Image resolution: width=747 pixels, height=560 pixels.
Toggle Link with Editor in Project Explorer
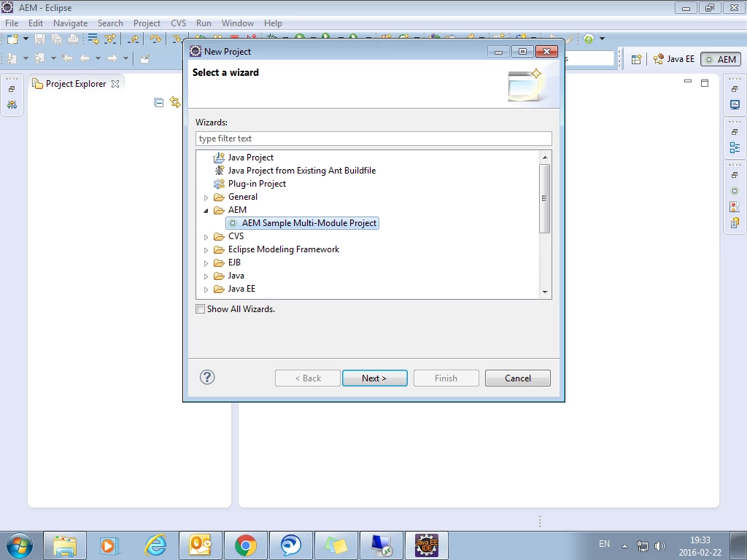(x=175, y=102)
